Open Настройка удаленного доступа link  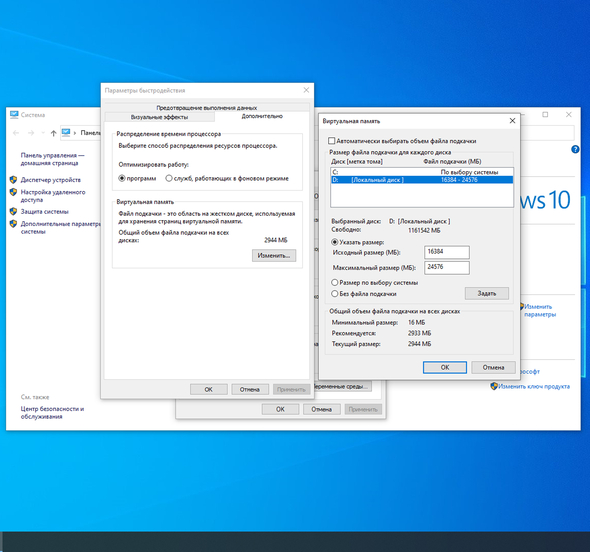coord(53,196)
